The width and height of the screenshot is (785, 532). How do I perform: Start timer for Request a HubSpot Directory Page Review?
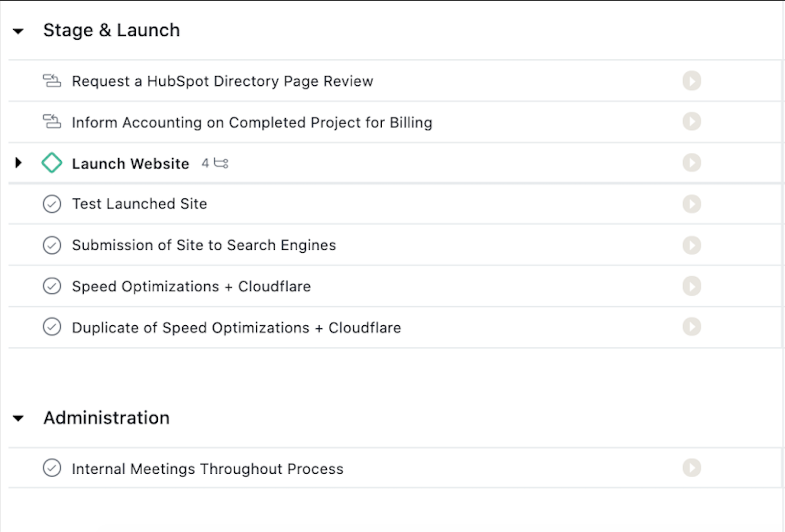(x=691, y=81)
